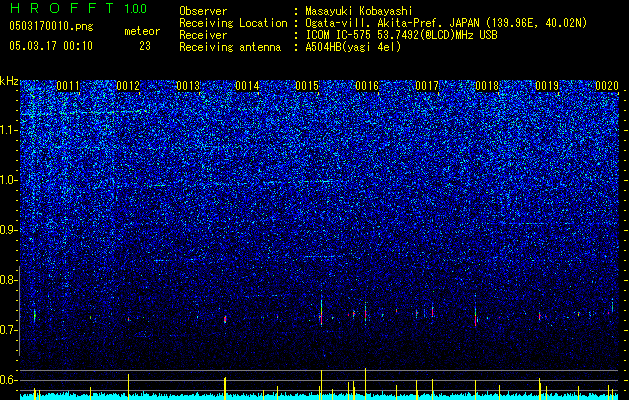Click the Observer label
Image resolution: width=629 pixels, height=400 pixels.
203,11
